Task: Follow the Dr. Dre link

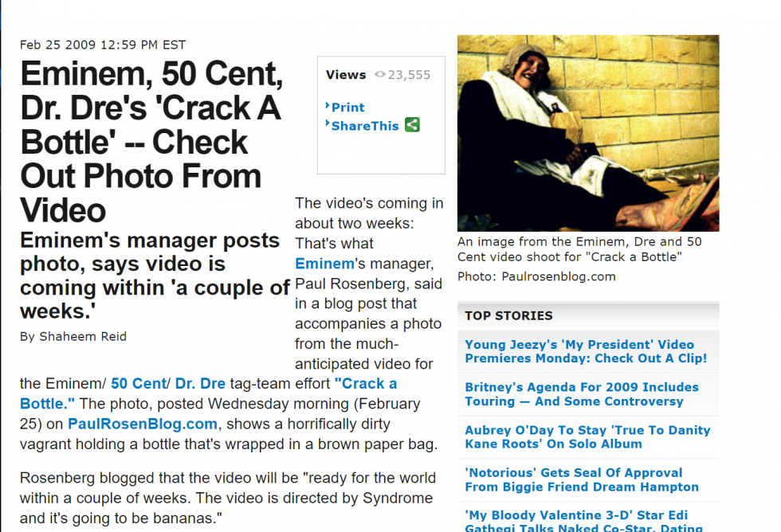Action: (x=200, y=384)
